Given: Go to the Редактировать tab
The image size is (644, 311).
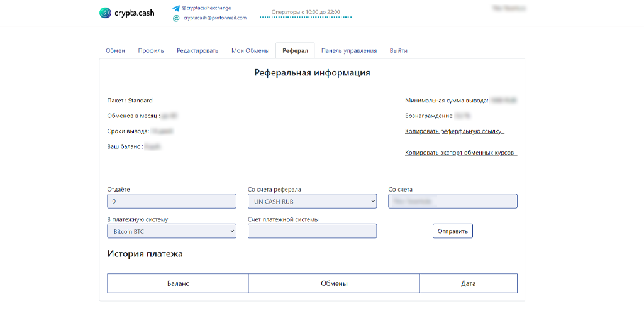Looking at the screenshot, I should click(197, 51).
